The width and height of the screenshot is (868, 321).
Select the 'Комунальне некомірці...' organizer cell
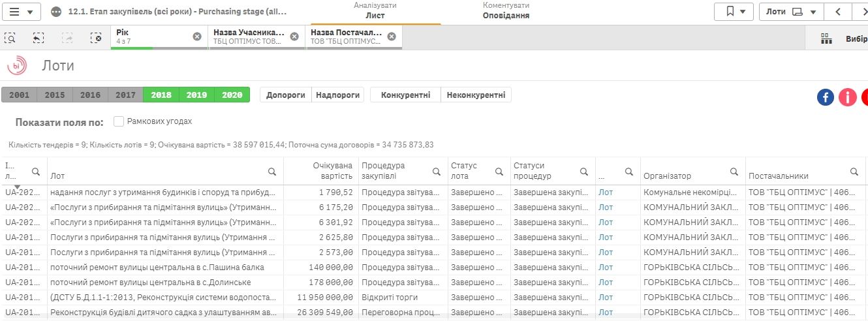(x=693, y=192)
